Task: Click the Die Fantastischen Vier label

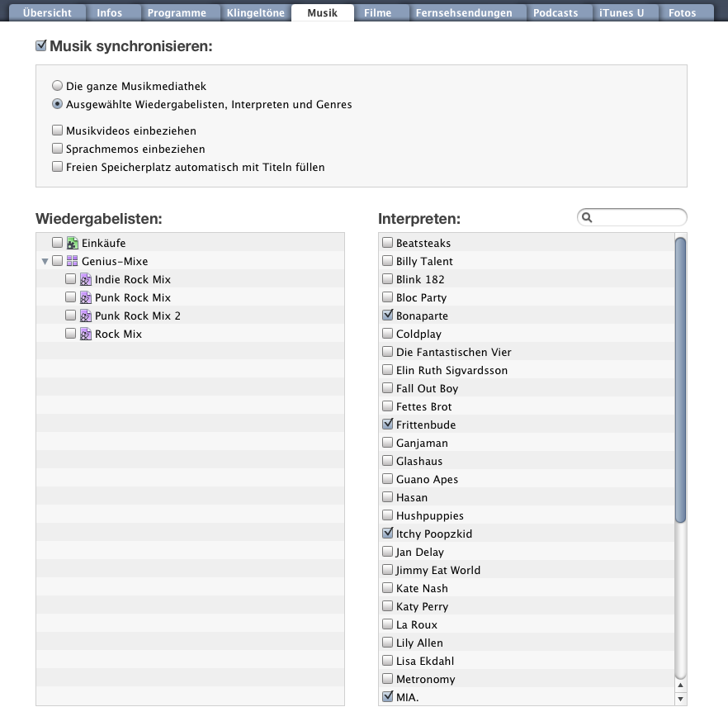Action: pyautogui.click(x=454, y=352)
